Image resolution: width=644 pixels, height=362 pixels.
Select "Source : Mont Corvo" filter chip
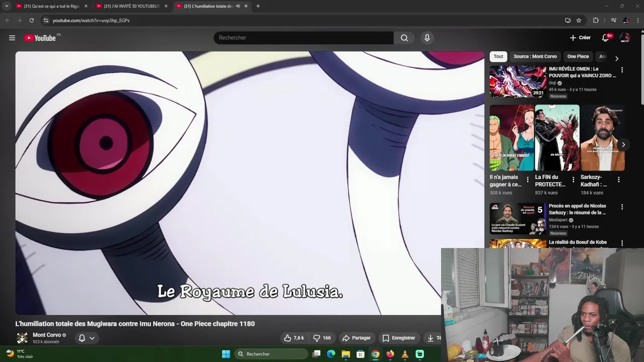tap(535, 56)
